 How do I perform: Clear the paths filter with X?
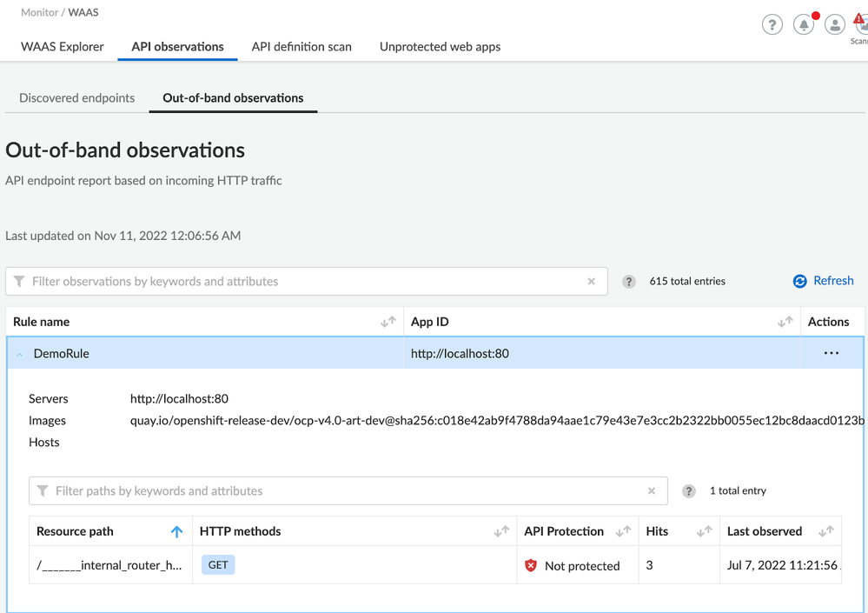pos(652,491)
